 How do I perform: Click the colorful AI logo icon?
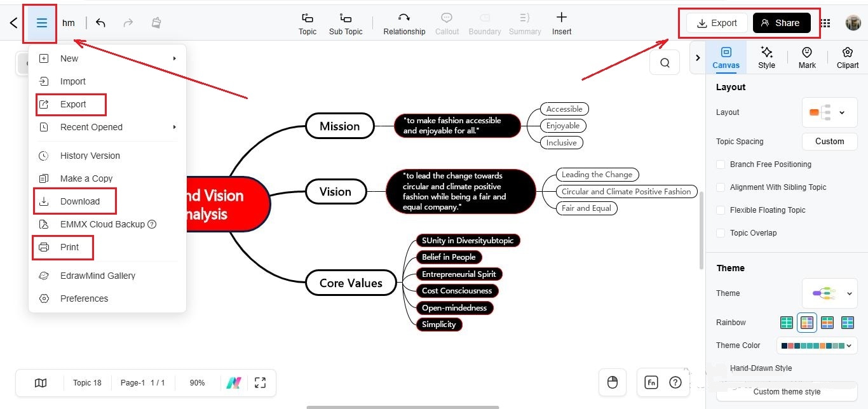pyautogui.click(x=234, y=383)
